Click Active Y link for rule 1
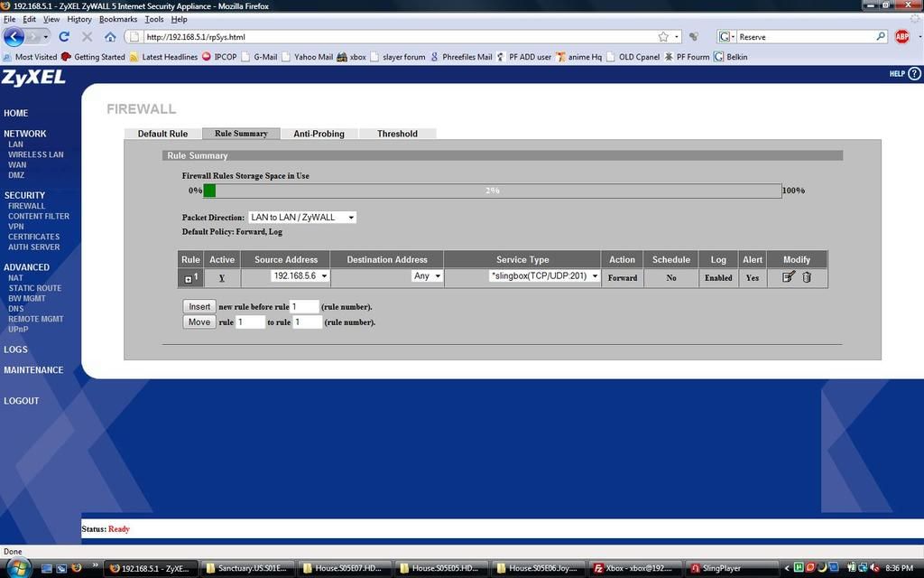The width and height of the screenshot is (924, 578). [x=222, y=278]
